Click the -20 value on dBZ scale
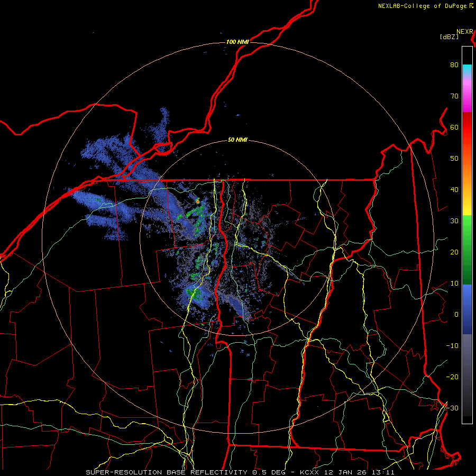The image size is (476, 476). click(x=452, y=377)
